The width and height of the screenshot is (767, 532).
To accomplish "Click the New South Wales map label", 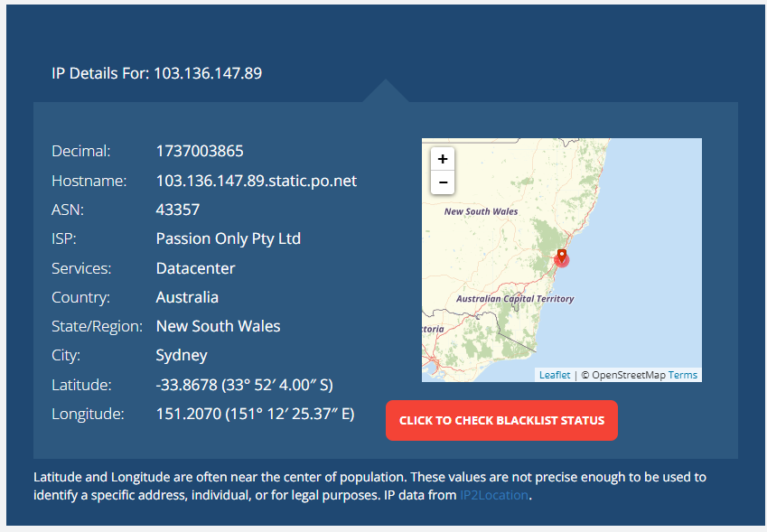I will click(481, 211).
